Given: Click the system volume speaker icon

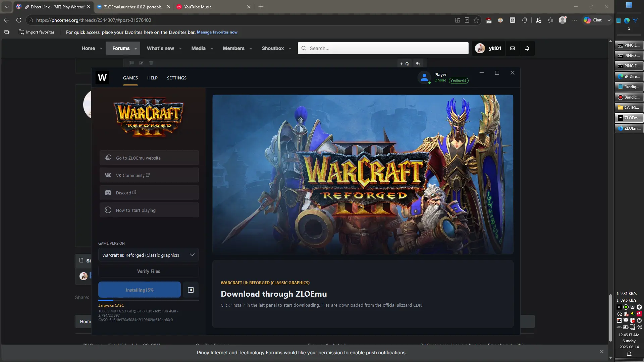Looking at the screenshot, I should 639,327.
